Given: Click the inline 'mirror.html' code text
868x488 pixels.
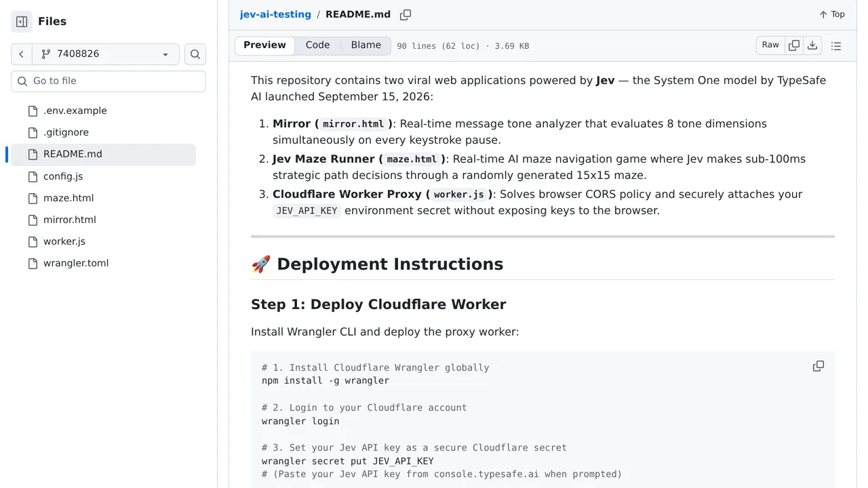Looking at the screenshot, I should [x=353, y=124].
